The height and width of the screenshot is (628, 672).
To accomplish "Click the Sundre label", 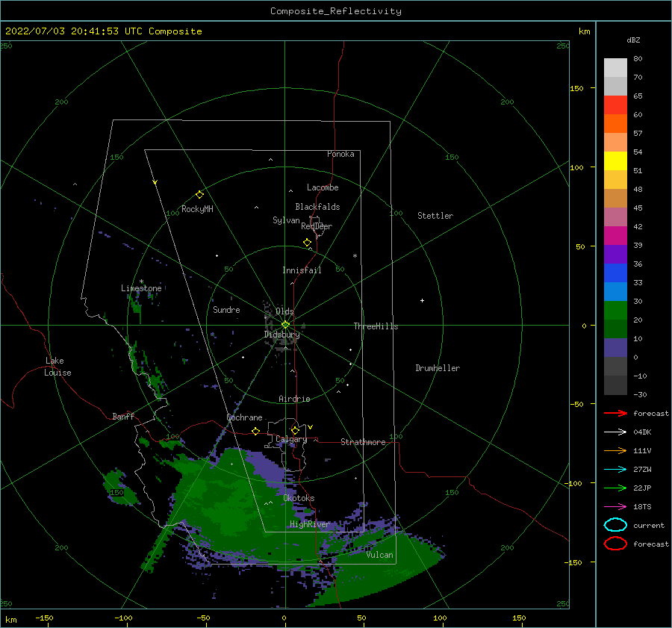I will [x=226, y=309].
